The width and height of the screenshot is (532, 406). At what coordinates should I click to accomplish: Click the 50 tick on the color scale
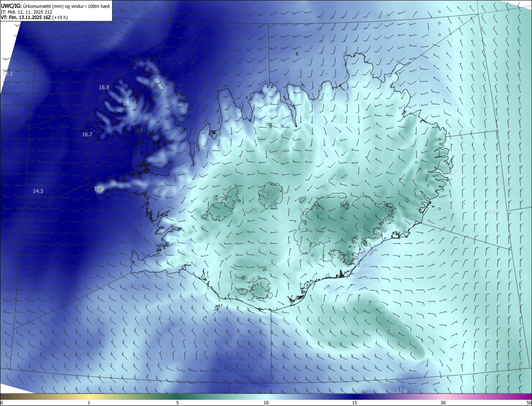529,403
